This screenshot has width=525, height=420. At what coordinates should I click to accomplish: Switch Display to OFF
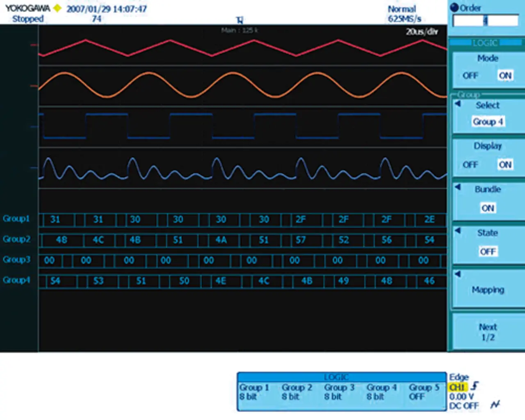[x=470, y=164]
